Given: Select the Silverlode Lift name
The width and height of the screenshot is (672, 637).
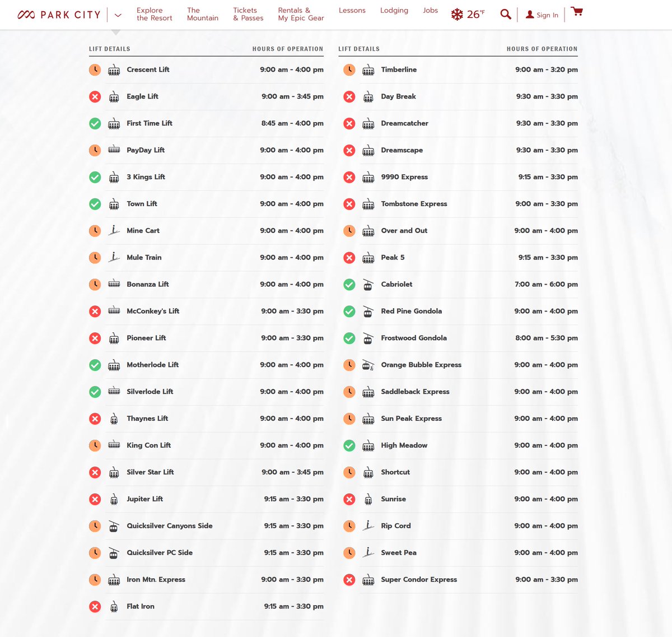Looking at the screenshot, I should pyautogui.click(x=150, y=392).
